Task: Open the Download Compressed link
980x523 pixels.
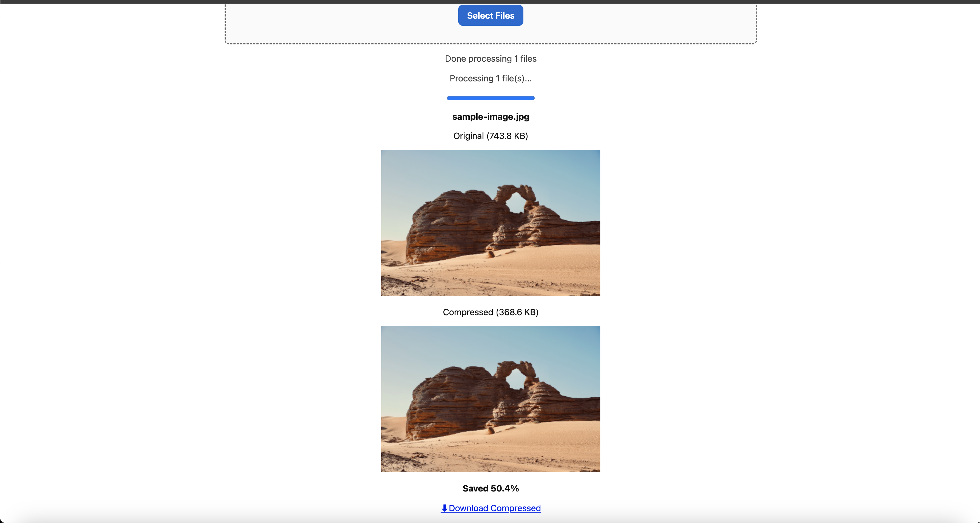Action: tap(495, 508)
